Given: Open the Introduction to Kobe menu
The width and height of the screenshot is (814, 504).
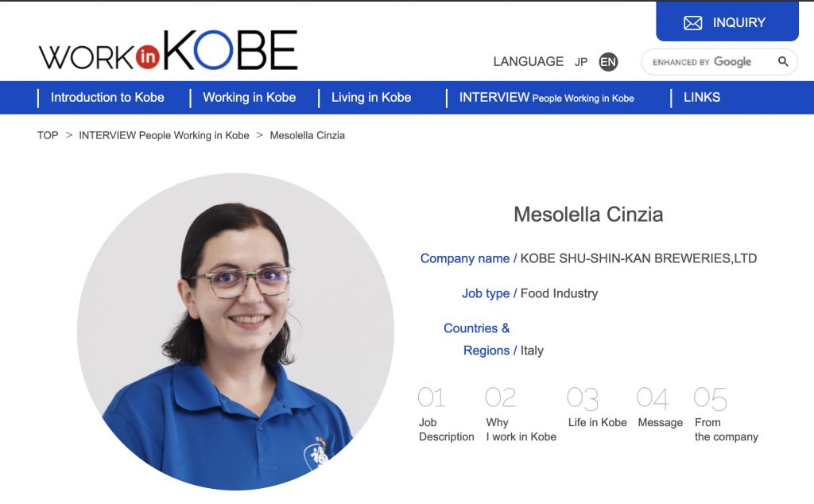Looking at the screenshot, I should pyautogui.click(x=107, y=98).
